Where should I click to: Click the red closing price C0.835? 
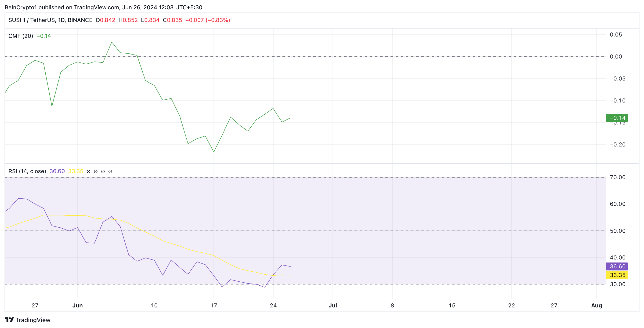173,20
